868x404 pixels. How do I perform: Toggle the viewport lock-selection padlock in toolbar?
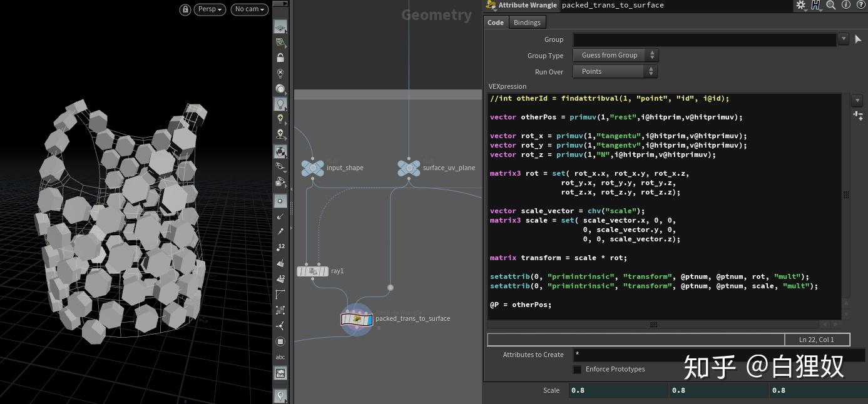tap(280, 58)
